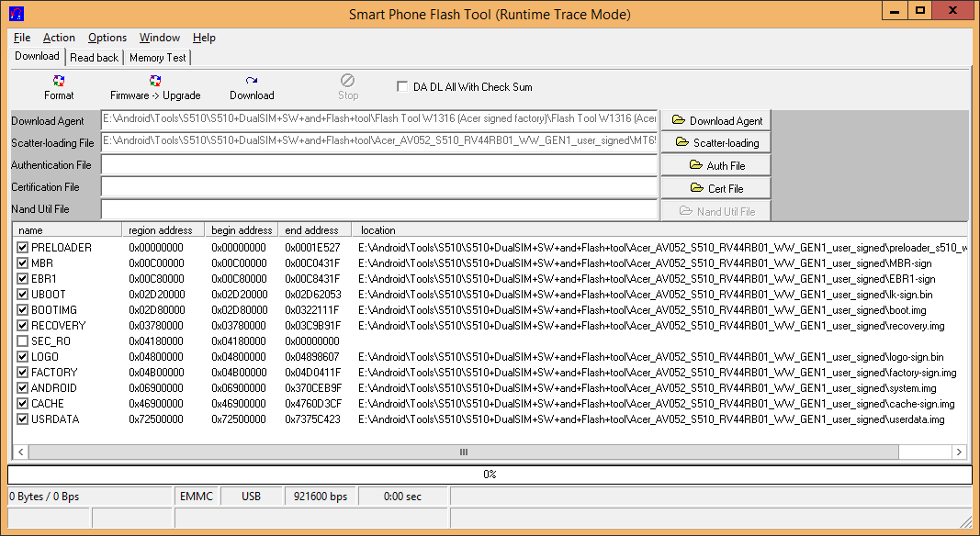980x536 pixels.
Task: Click the progress bar showing 0%
Action: point(489,474)
